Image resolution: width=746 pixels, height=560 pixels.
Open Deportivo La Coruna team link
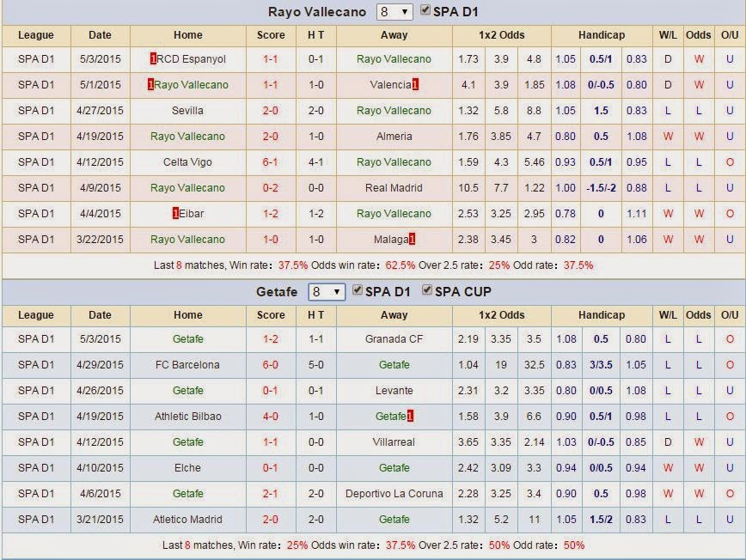tap(394, 494)
